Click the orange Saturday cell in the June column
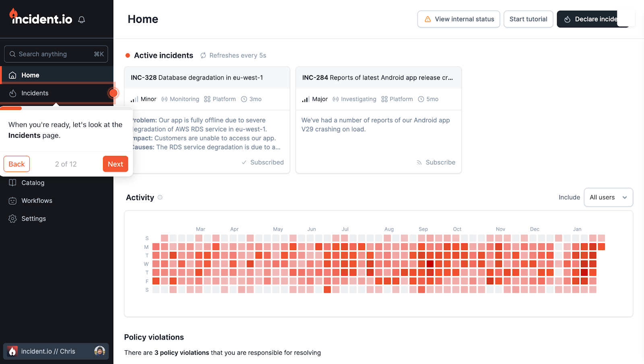Viewport: 644px width, 364px height. click(327, 290)
